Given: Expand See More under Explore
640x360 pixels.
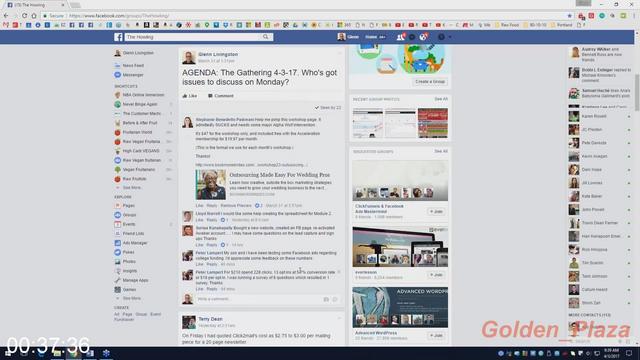Looking at the screenshot, I should 131,298.
